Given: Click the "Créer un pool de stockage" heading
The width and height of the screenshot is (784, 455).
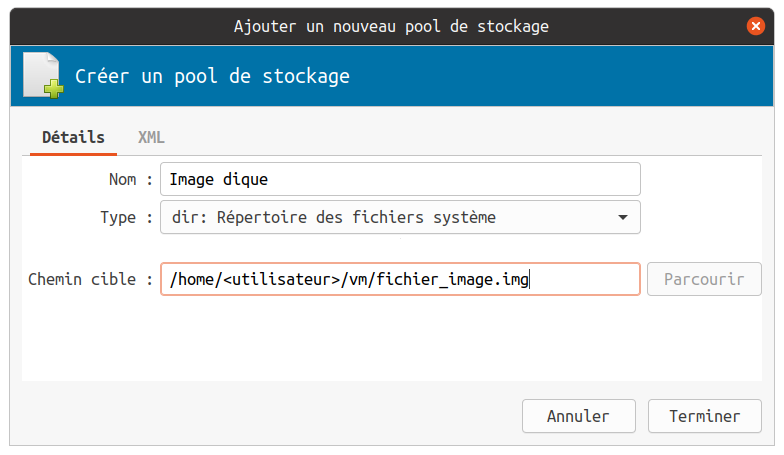Looking at the screenshot, I should tap(213, 76).
